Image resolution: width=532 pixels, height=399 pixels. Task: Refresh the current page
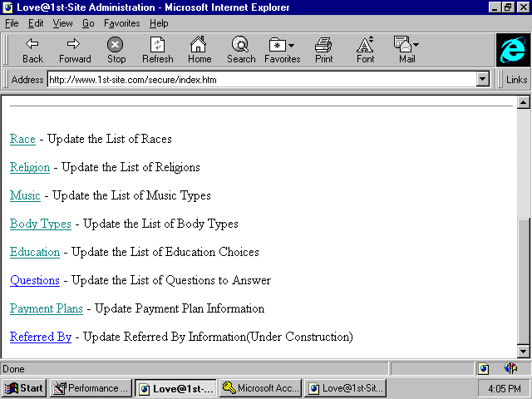click(157, 50)
